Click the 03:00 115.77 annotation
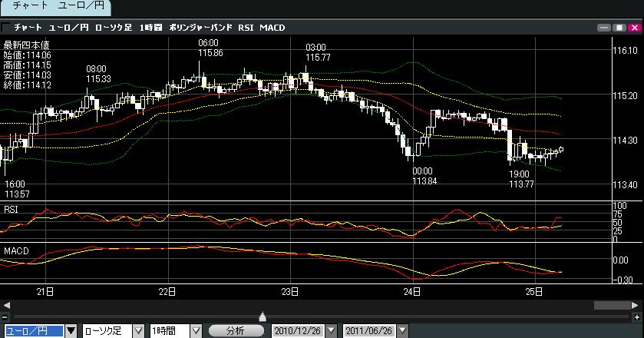Viewport: 644px width, 338px height. [x=318, y=53]
